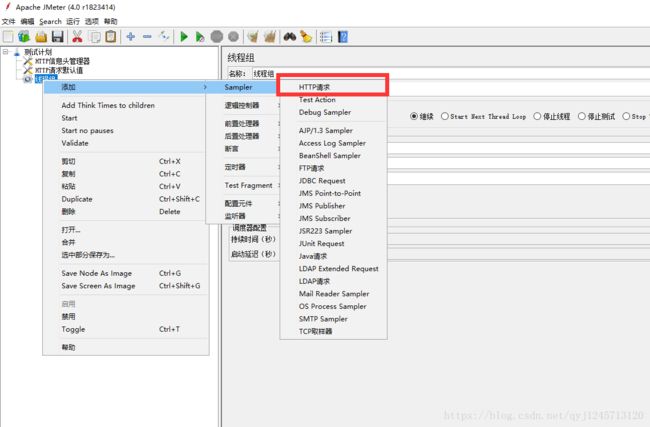Click the Clear All double broom icon
This screenshot has width=650, height=427.
click(x=270, y=37)
